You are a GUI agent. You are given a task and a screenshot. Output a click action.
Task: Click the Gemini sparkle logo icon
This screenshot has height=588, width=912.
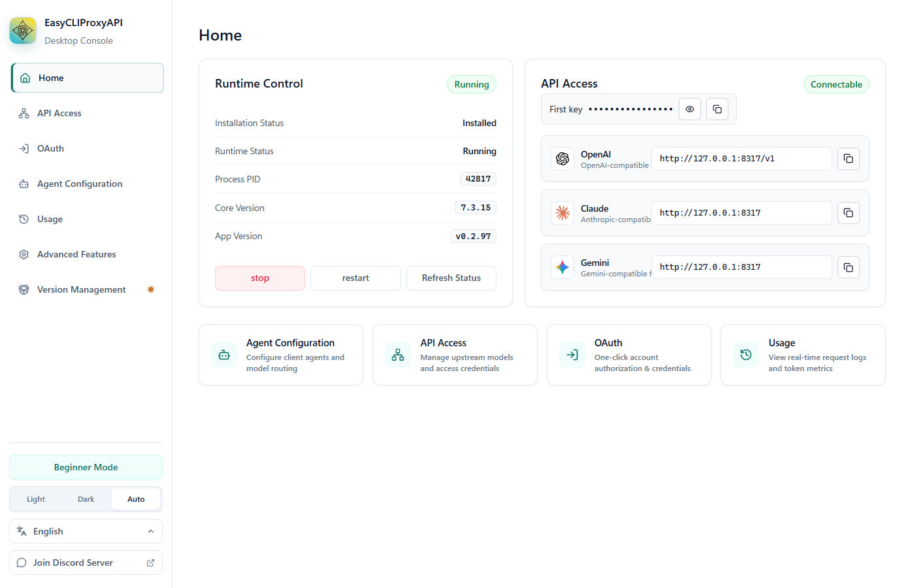click(x=562, y=267)
